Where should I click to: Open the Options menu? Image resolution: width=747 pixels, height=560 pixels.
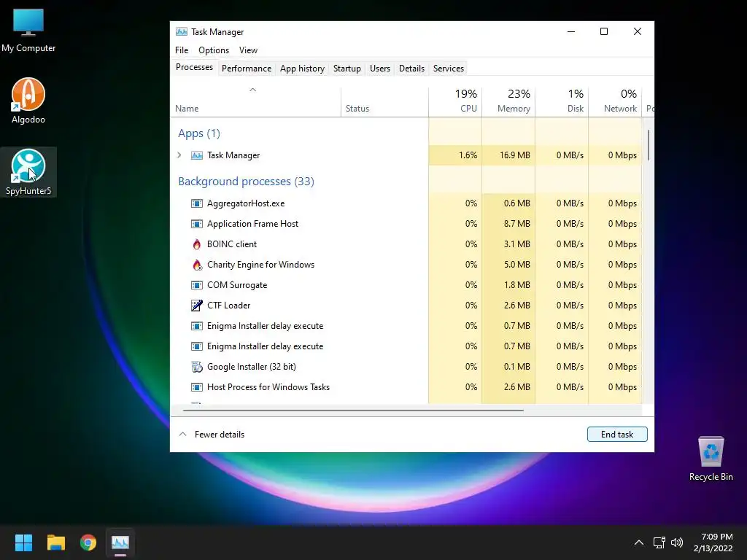coord(214,50)
